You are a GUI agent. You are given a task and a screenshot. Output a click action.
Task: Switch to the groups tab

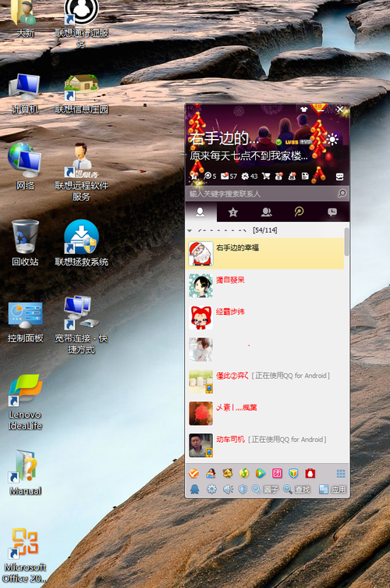(x=266, y=212)
